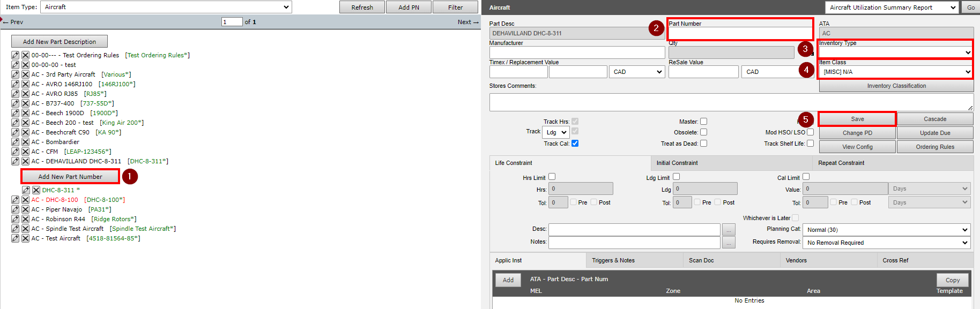Open the Scan Doc tab
Screen dimensions: 980x309
tap(732, 260)
